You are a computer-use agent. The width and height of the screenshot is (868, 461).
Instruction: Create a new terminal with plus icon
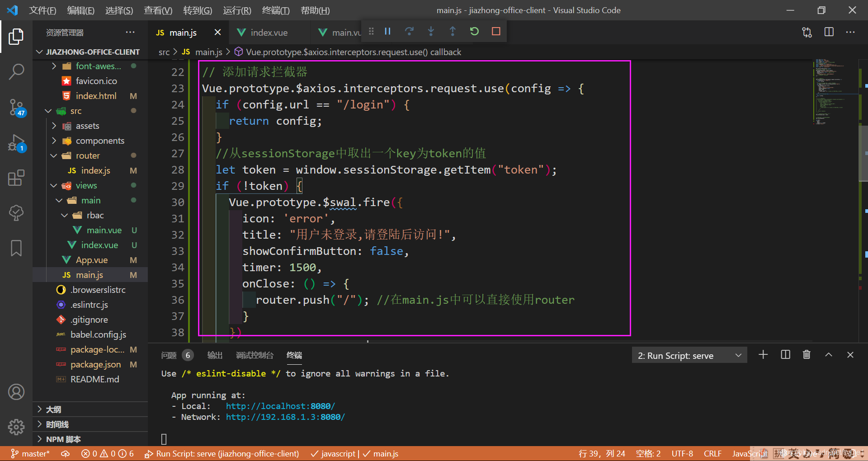763,355
